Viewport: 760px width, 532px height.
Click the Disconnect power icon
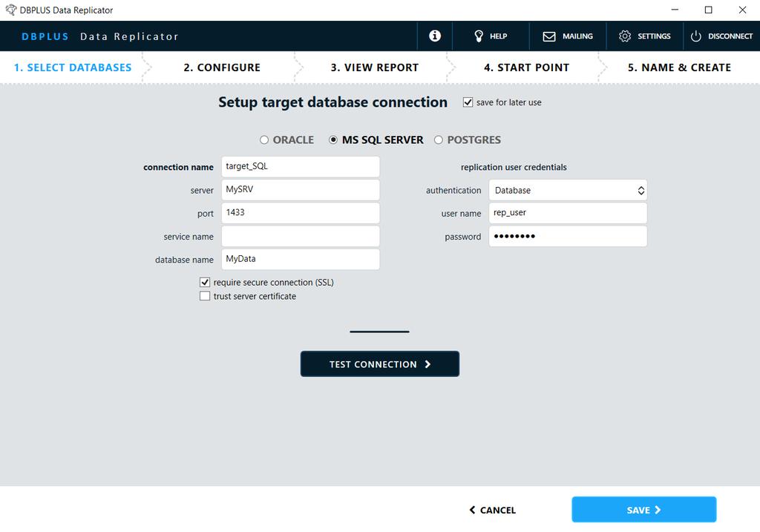[696, 36]
